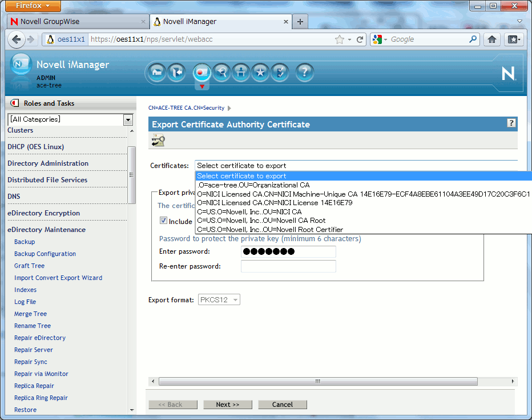
Task: Open the Roles and Tasks view icon
Action: point(202,73)
